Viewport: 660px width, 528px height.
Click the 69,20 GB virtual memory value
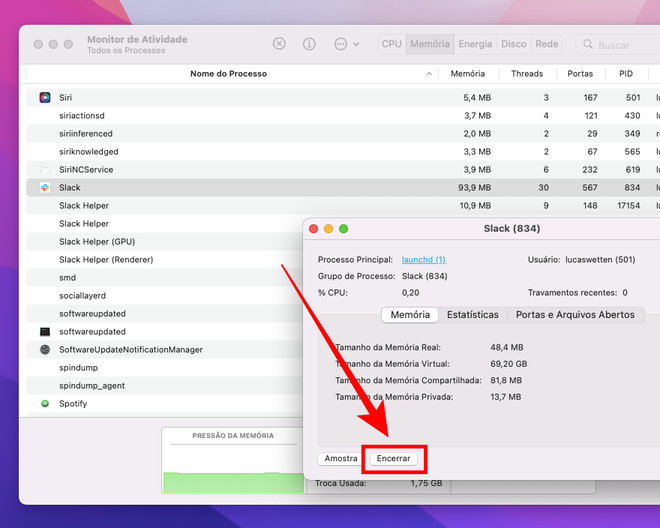[x=508, y=364]
